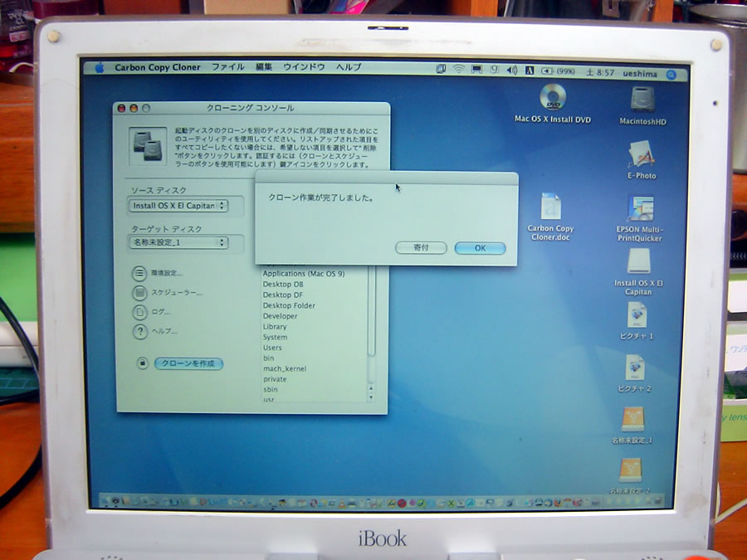Click the lock icon to authenticate
This screenshot has width=747, height=560.
tap(143, 363)
